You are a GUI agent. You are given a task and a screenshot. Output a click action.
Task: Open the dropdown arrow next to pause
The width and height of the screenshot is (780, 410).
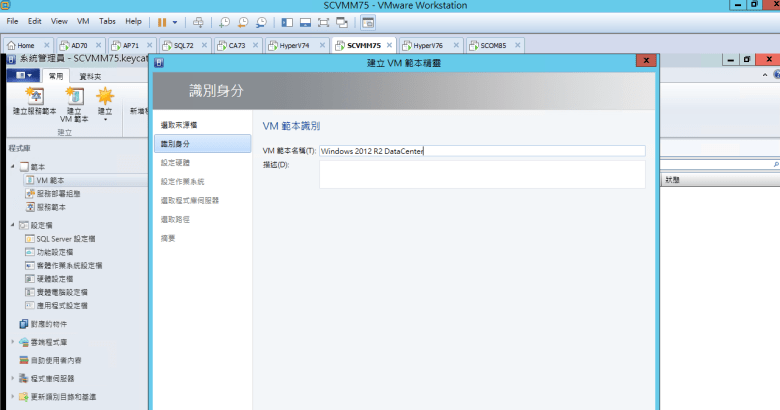click(175, 21)
